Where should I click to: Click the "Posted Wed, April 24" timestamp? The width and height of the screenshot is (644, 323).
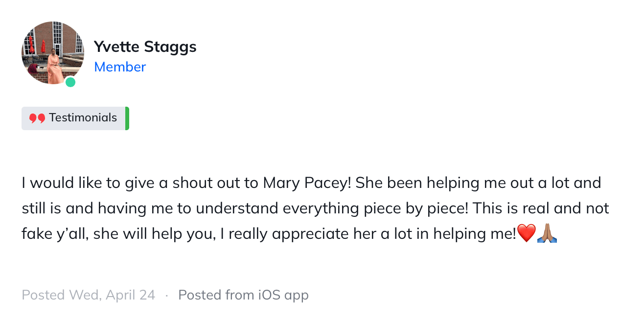pos(89,295)
